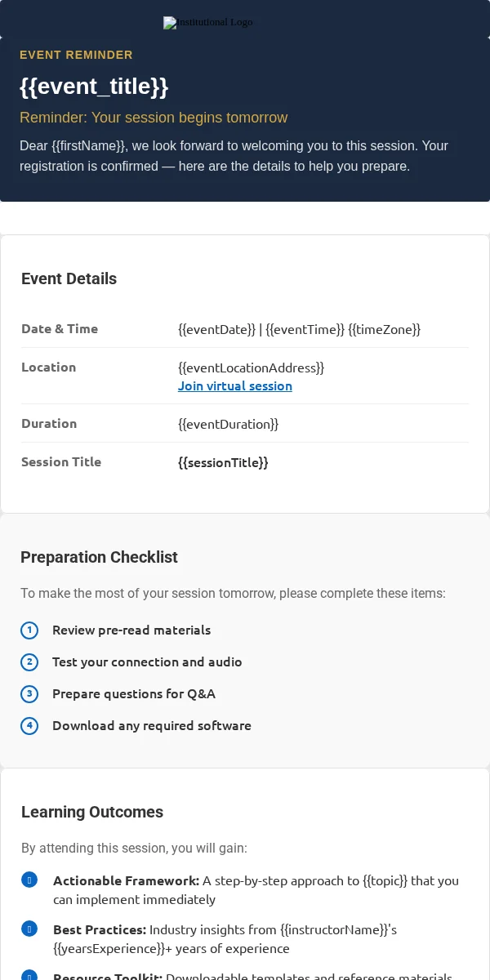Click Prepare questions for Q&A item
The width and height of the screenshot is (490, 980).
click(134, 694)
